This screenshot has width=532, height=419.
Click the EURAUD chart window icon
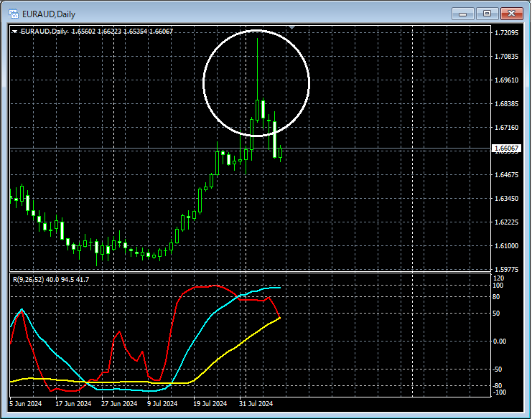[x=14, y=14]
